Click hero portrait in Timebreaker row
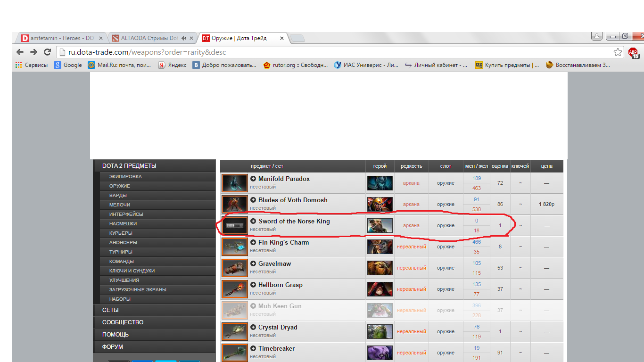 [x=380, y=353]
